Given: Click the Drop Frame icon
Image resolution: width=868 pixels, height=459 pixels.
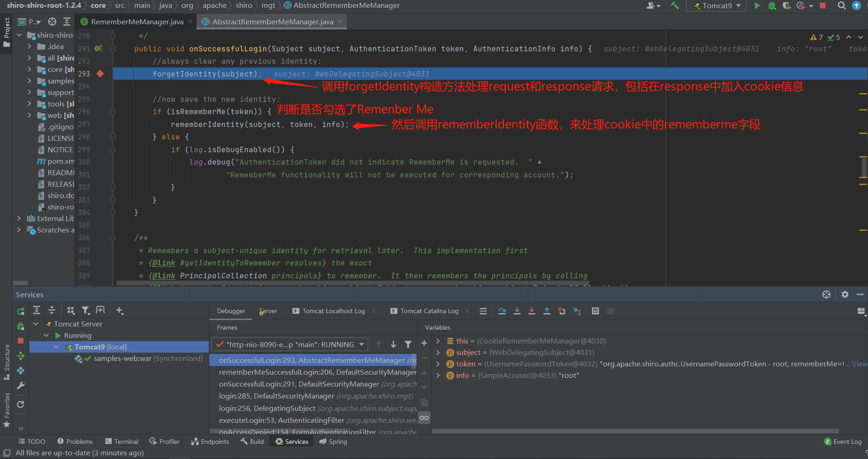Looking at the screenshot, I should (x=562, y=311).
